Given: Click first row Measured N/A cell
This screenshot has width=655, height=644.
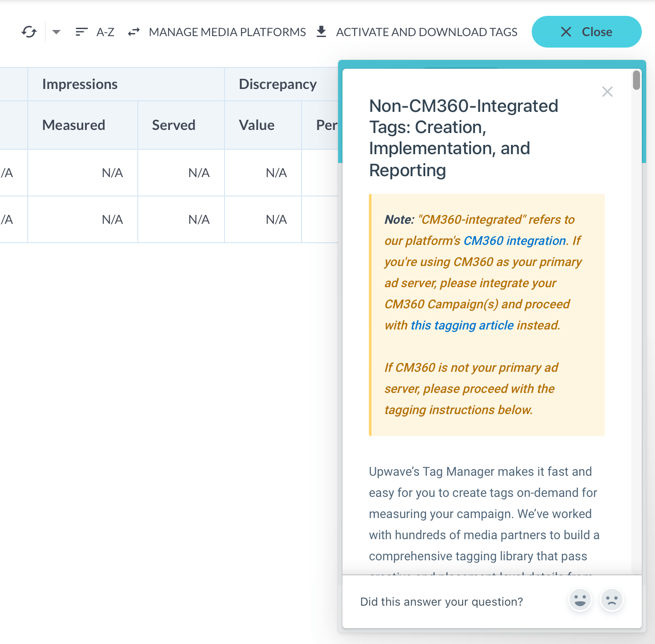Looking at the screenshot, I should click(83, 173).
